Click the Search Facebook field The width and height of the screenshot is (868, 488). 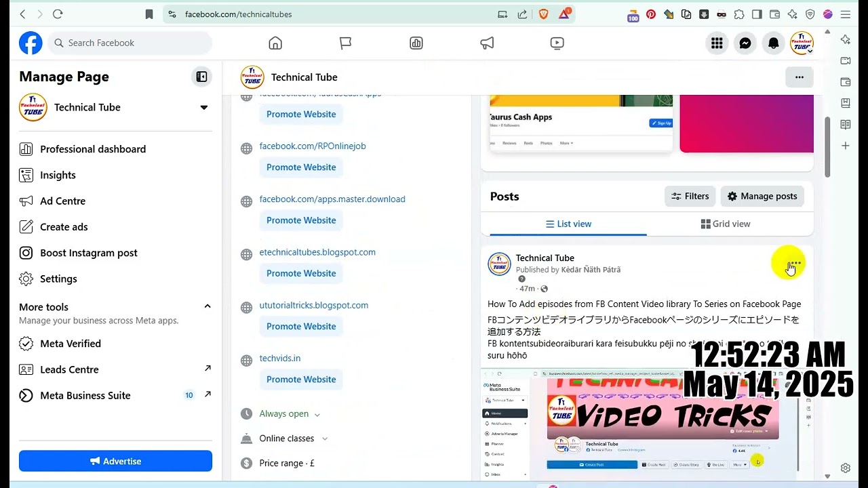click(x=130, y=43)
